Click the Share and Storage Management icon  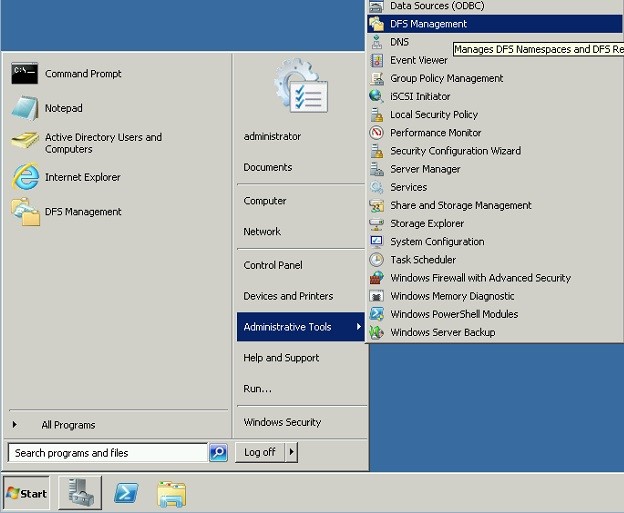click(x=376, y=205)
